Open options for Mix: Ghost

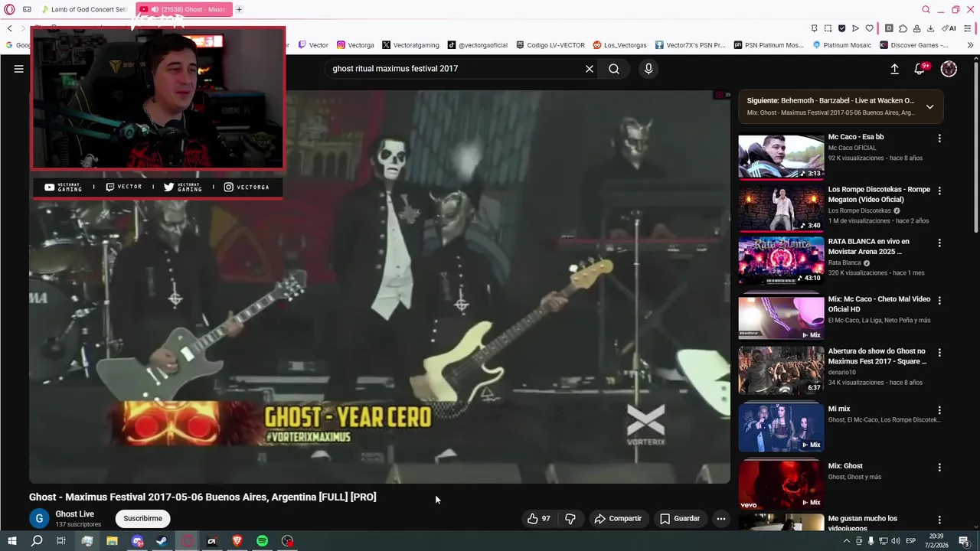point(939,467)
